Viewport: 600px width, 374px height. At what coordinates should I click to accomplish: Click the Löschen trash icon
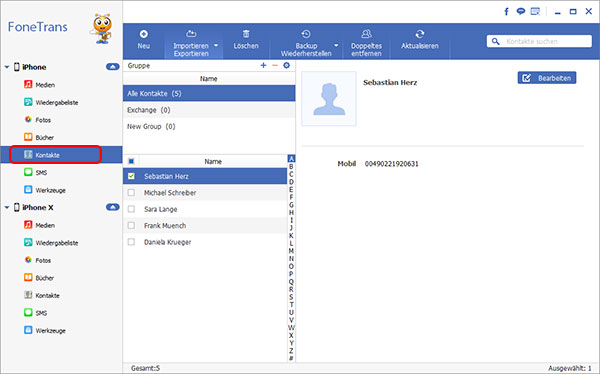[x=246, y=34]
